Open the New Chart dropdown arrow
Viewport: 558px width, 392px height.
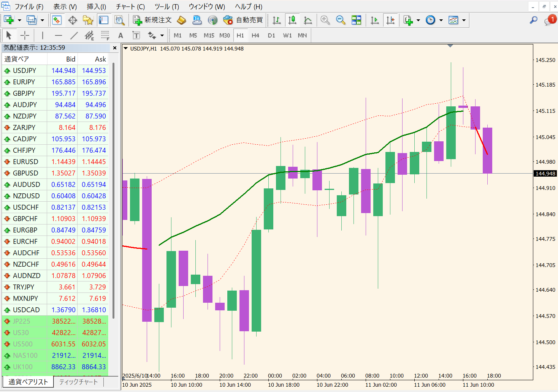[x=19, y=20]
